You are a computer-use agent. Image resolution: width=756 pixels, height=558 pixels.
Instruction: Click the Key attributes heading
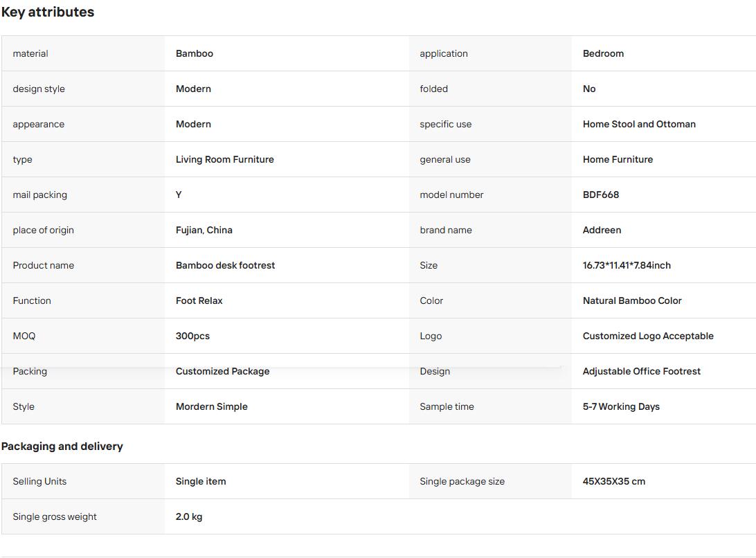48,12
